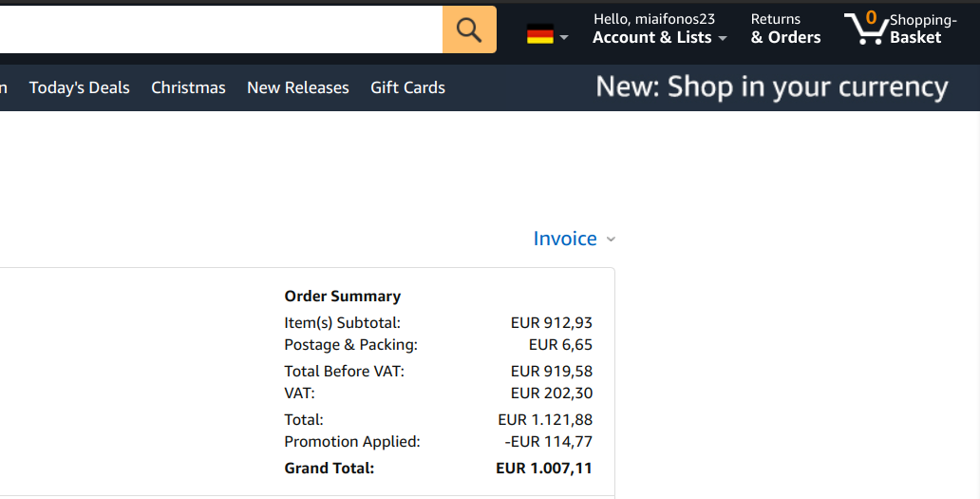The width and height of the screenshot is (980, 499).
Task: Select New Releases in the navigation bar
Action: 297,87
